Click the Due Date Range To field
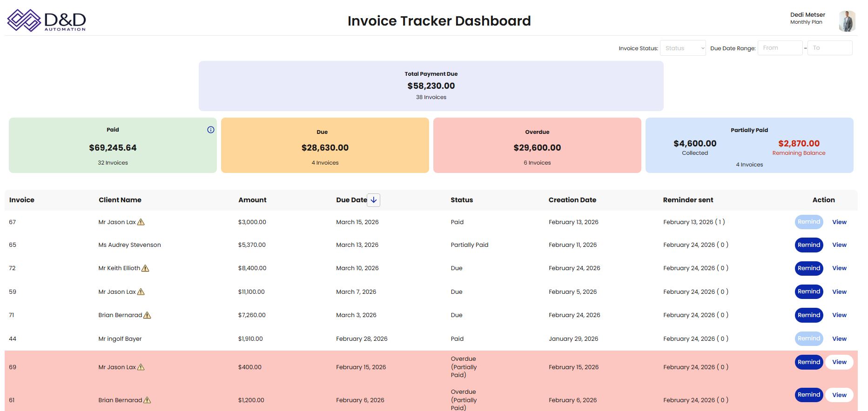 coord(830,48)
